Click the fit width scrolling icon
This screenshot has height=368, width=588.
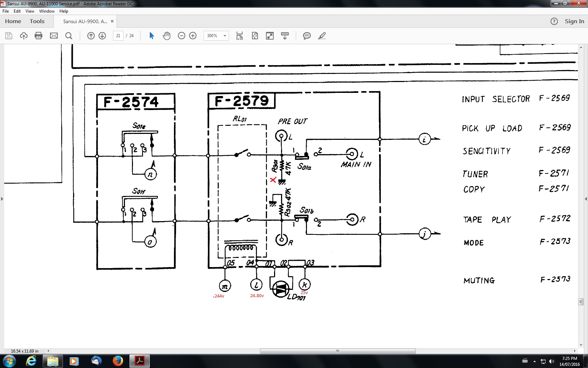point(239,36)
